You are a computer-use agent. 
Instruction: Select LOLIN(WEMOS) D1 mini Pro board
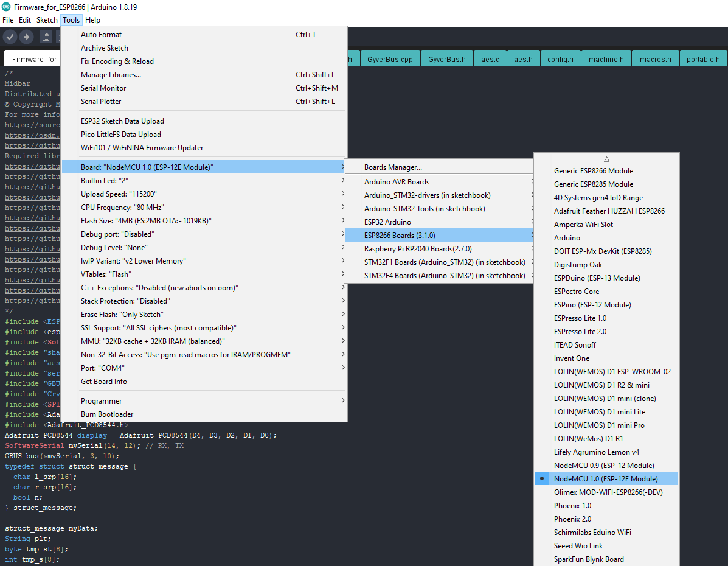pos(606,425)
